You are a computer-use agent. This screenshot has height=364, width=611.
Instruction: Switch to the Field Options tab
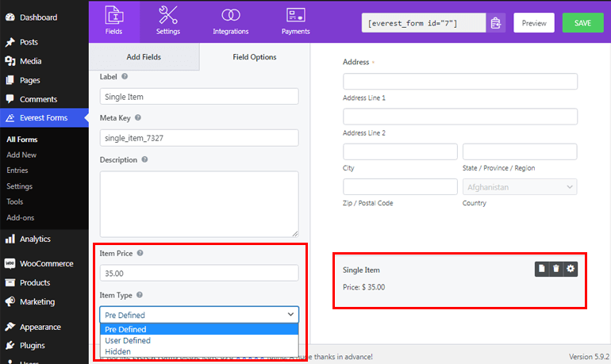point(255,57)
